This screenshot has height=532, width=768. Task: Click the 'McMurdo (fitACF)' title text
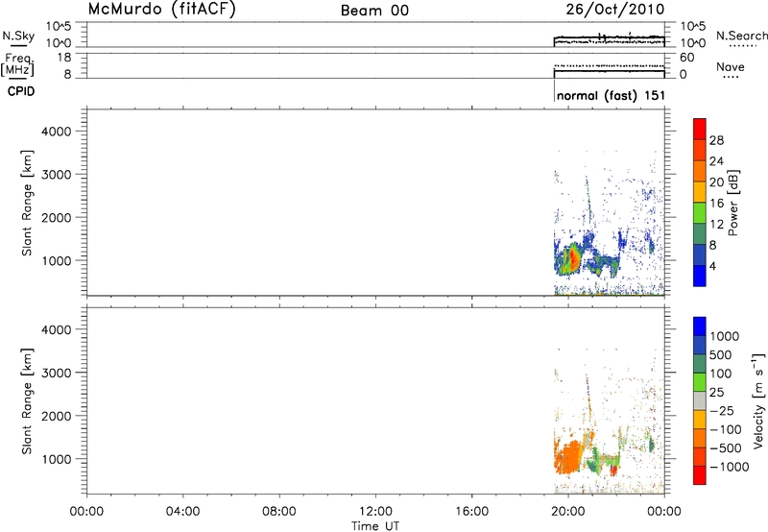(x=161, y=9)
